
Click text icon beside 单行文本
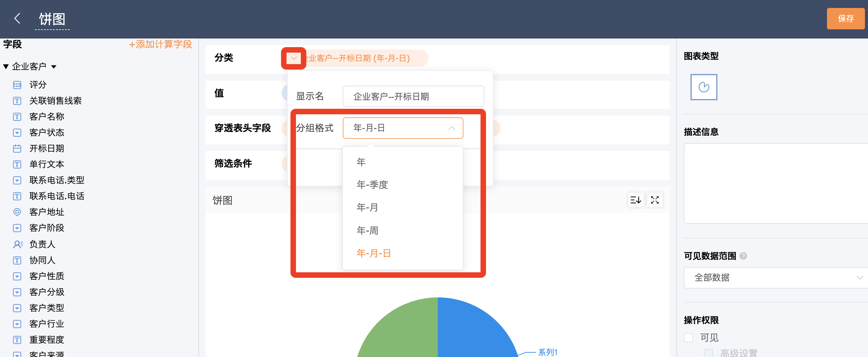click(17, 164)
